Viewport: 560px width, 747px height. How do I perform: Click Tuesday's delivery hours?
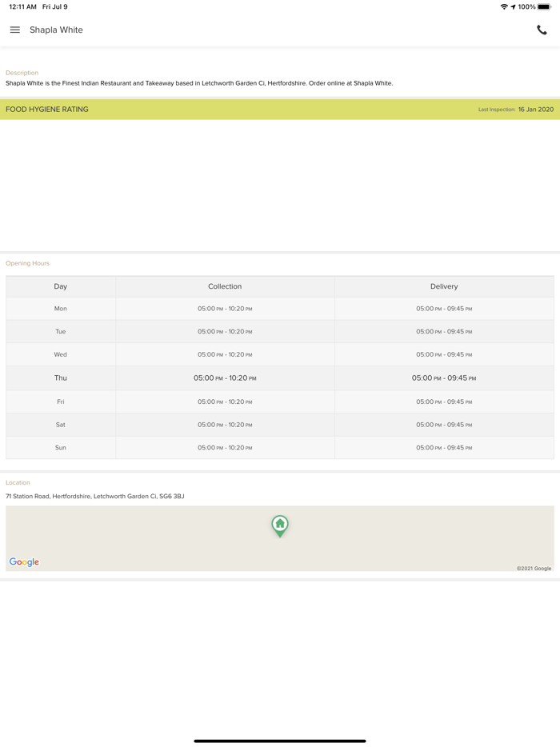[444, 331]
